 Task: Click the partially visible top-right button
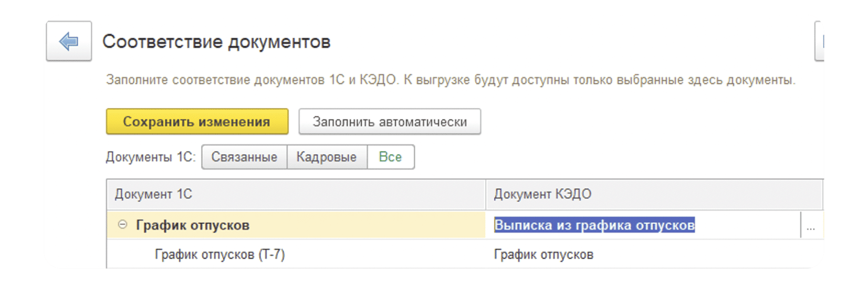coord(819,41)
